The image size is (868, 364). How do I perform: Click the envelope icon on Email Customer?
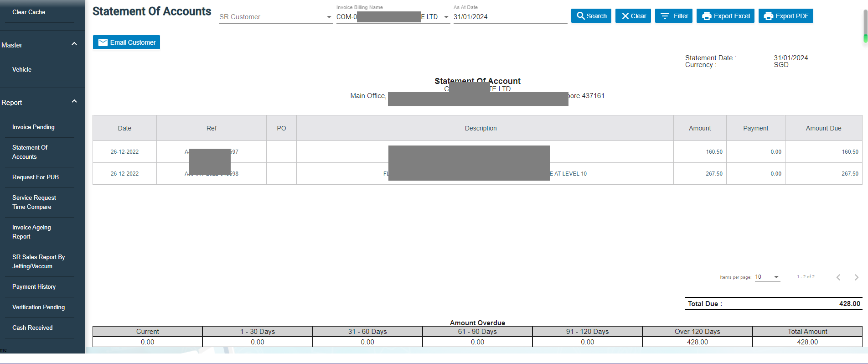(x=103, y=42)
